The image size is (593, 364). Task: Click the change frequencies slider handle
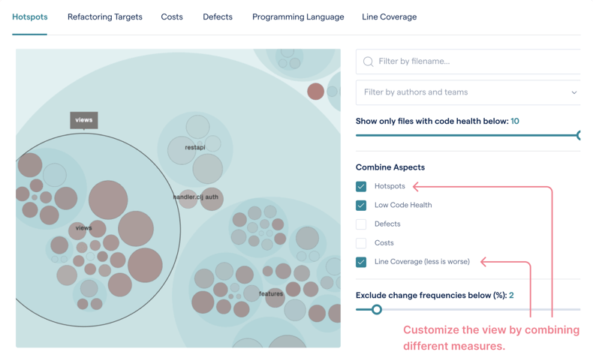tap(376, 309)
